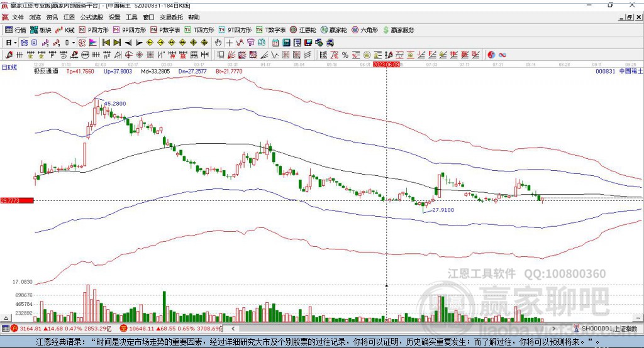Click the 中国稀土 stock name
Viewport: 644px width, 348px height.
click(x=631, y=72)
